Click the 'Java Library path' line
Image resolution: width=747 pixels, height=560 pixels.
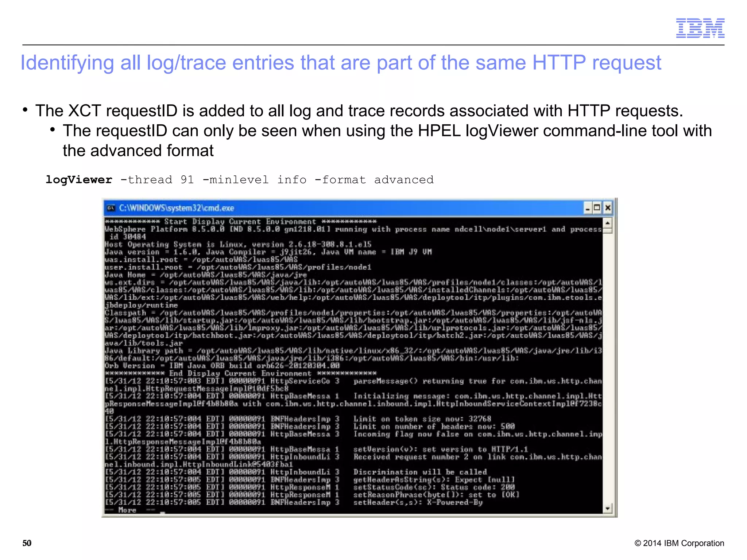(x=353, y=354)
